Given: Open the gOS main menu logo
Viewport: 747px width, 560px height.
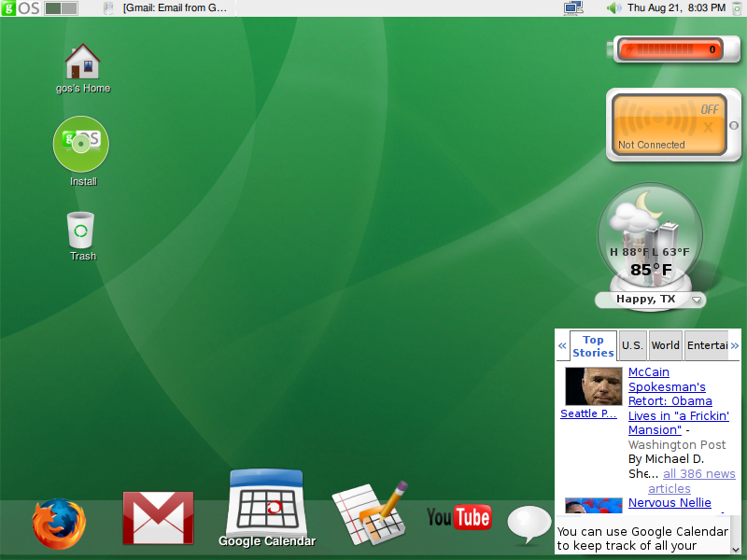Looking at the screenshot, I should coord(21,7).
